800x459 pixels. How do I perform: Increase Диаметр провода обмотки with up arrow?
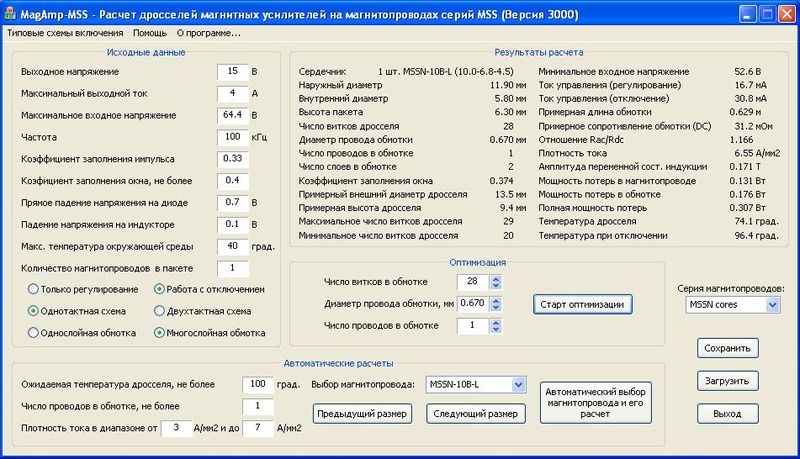pyautogui.click(x=496, y=300)
